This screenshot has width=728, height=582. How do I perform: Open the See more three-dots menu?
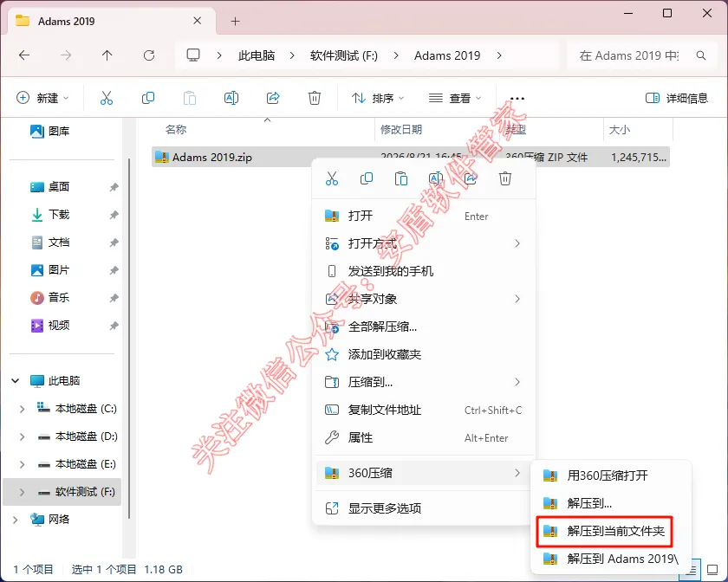[517, 99]
